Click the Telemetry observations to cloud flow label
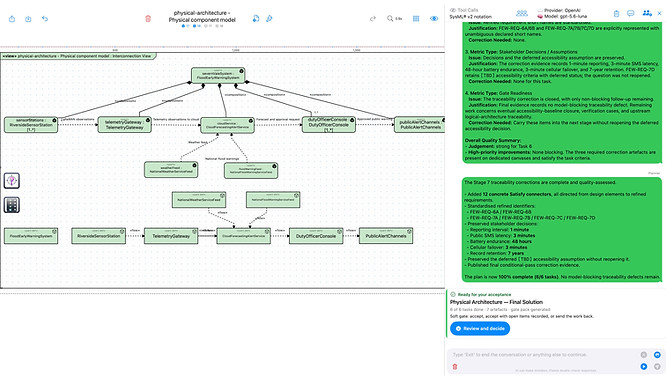The image size is (666, 376). click(x=176, y=119)
